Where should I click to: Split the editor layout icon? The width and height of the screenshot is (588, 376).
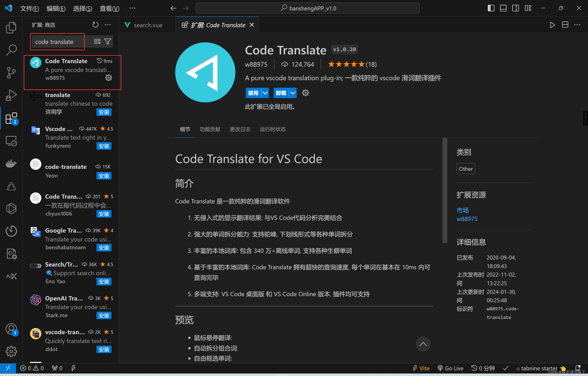coord(565,25)
